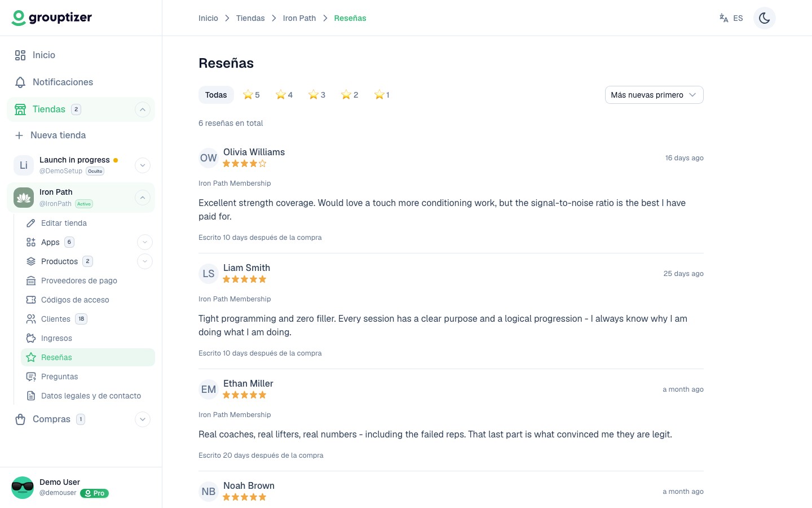Click the Tiendas breadcrumb link
Screen dimensions: 812x508
[250, 18]
